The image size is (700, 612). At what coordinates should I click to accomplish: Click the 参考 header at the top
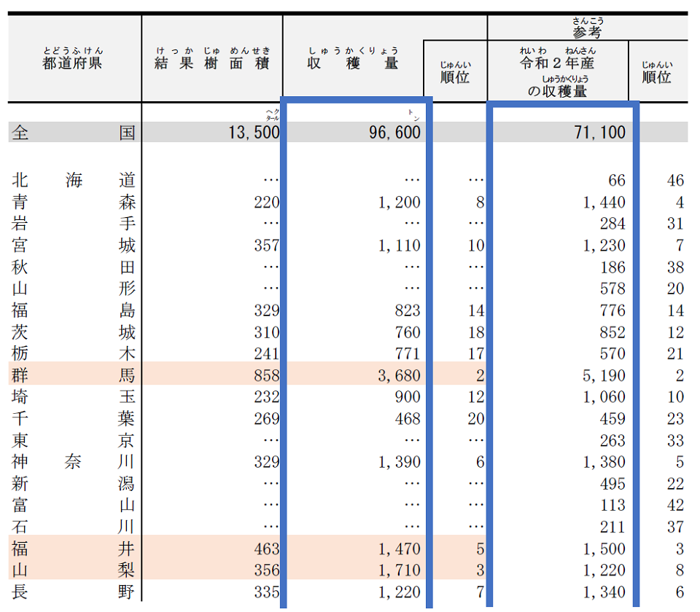point(588,32)
